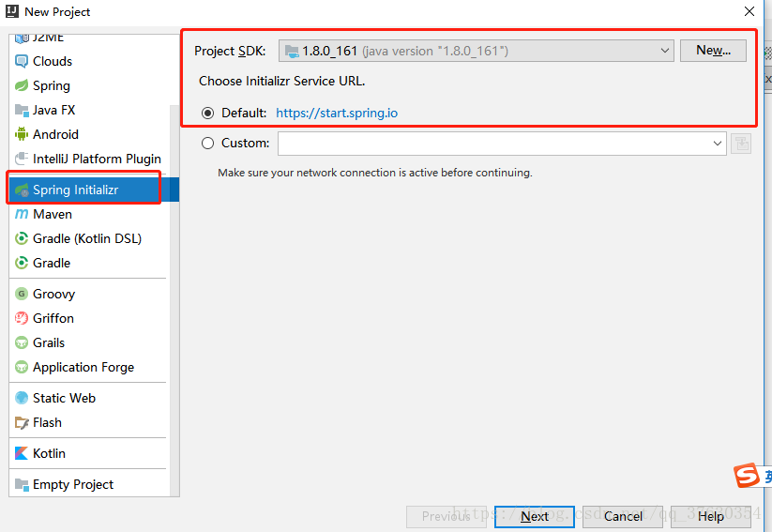Click the project type list scrollbar
The image size is (772, 532).
174,300
